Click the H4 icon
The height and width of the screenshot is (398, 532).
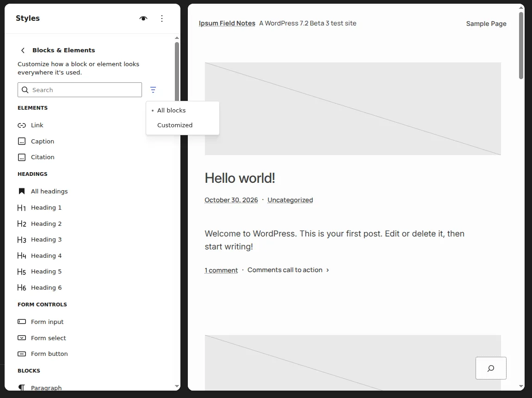tap(22, 255)
